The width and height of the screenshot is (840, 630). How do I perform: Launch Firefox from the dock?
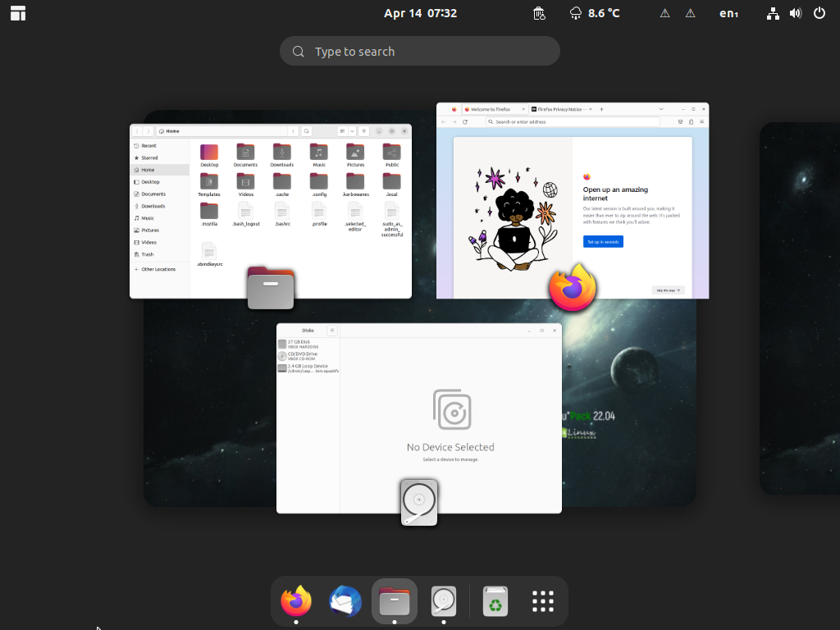click(x=296, y=600)
